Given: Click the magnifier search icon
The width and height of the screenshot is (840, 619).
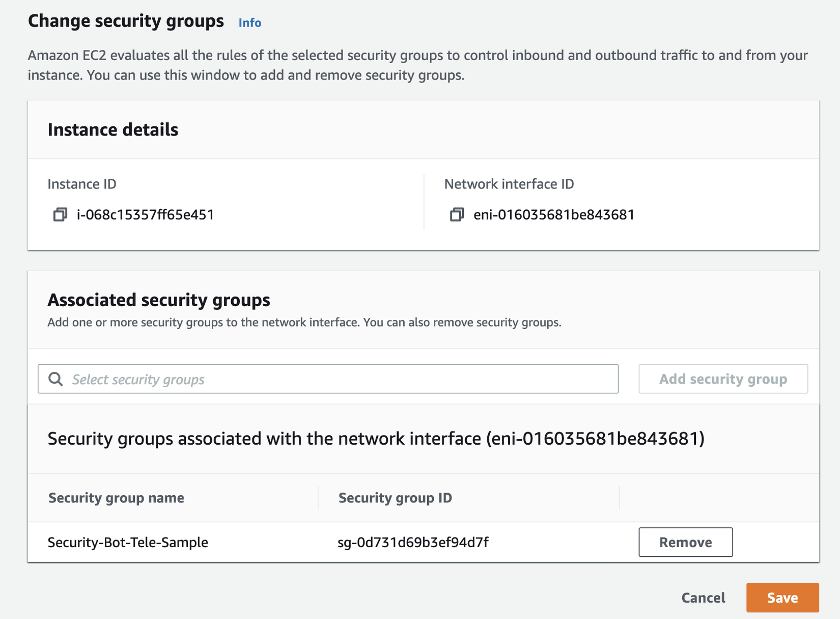Looking at the screenshot, I should [55, 379].
